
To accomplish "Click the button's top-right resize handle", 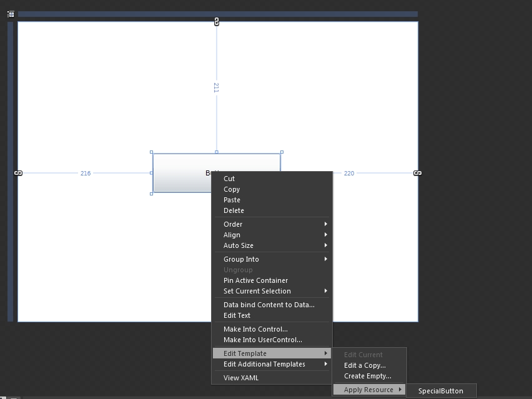I will pyautogui.click(x=282, y=152).
